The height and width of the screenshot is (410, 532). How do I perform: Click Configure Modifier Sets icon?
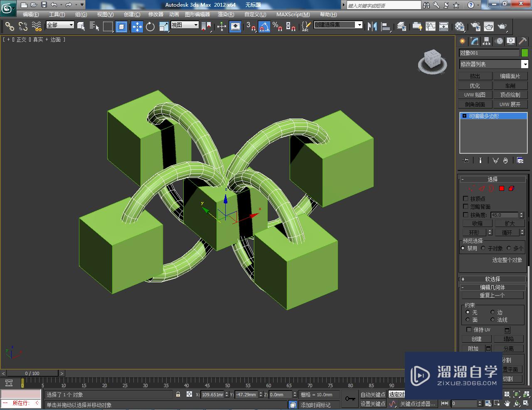[520, 160]
